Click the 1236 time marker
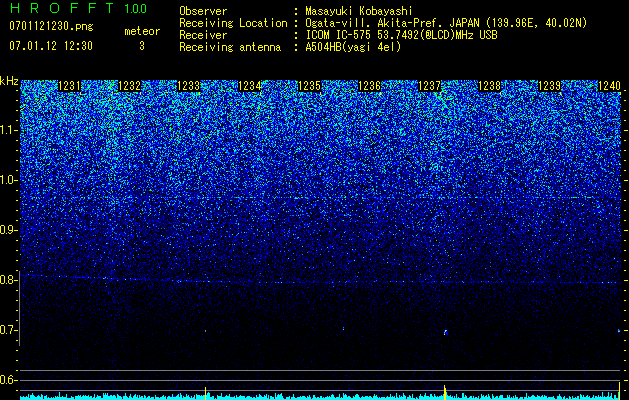Image resolution: width=629 pixels, height=400 pixels. pyautogui.click(x=369, y=86)
